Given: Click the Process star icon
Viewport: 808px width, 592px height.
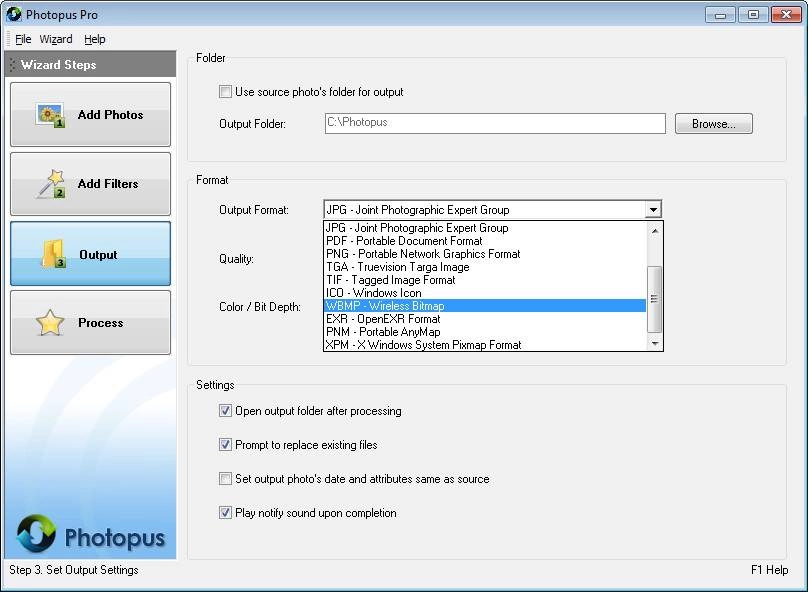Looking at the screenshot, I should 50,323.
